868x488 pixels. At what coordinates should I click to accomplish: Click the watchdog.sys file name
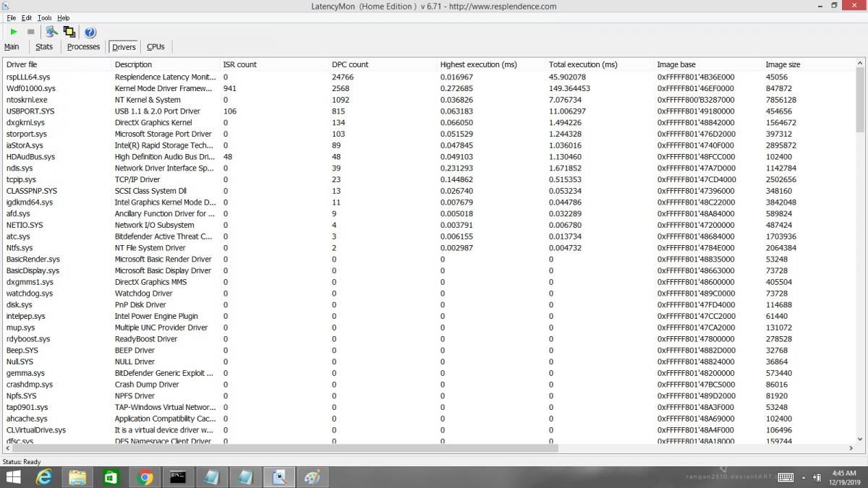[30, 294]
